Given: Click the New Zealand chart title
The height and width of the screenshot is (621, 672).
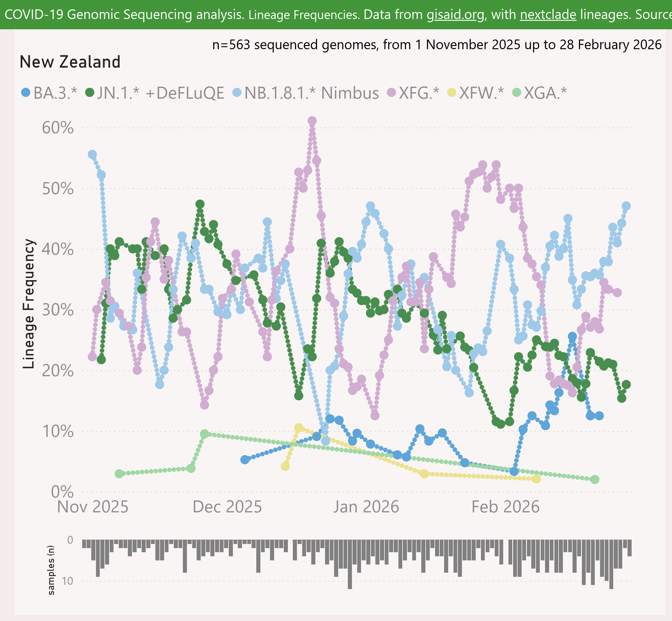Looking at the screenshot, I should tap(70, 62).
